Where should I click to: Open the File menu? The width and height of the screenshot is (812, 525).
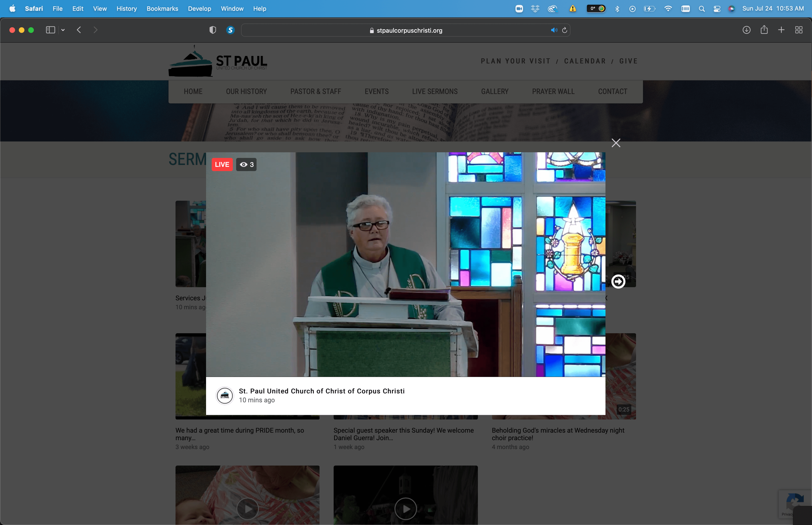coord(58,8)
